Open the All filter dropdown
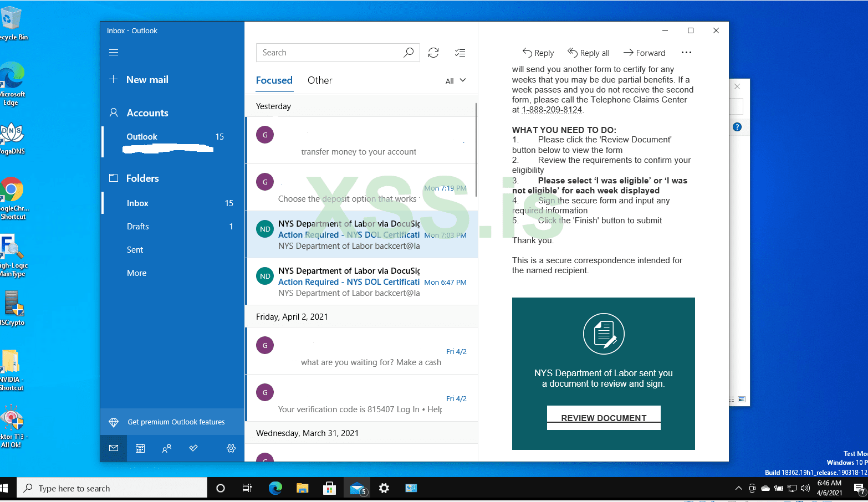 point(456,81)
